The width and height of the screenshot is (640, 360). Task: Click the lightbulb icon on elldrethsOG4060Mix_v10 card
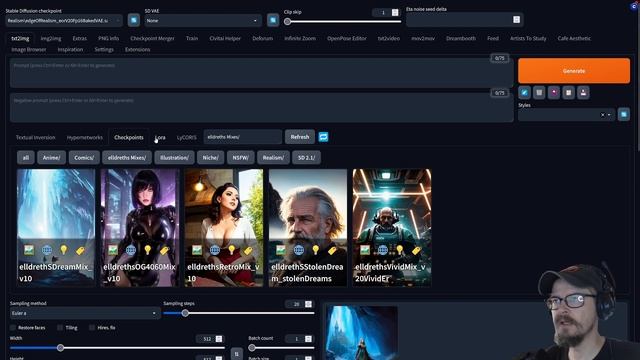(148, 250)
